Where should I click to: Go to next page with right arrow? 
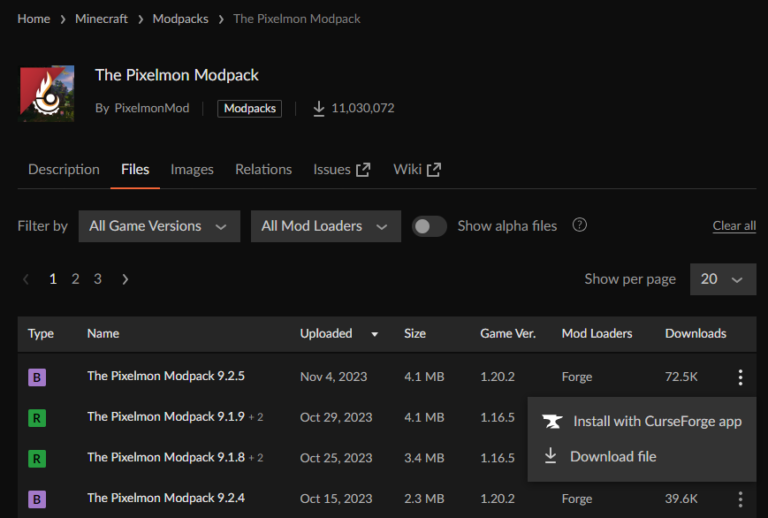coord(125,279)
